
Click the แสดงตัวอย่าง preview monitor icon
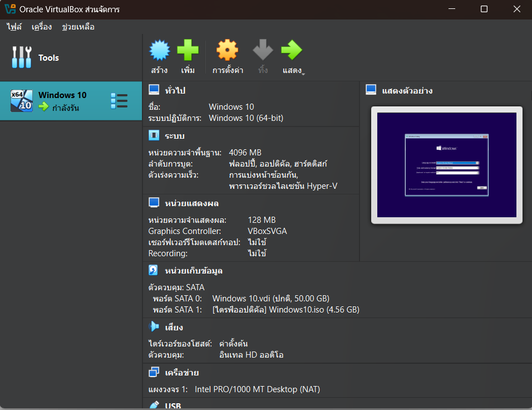pos(371,90)
